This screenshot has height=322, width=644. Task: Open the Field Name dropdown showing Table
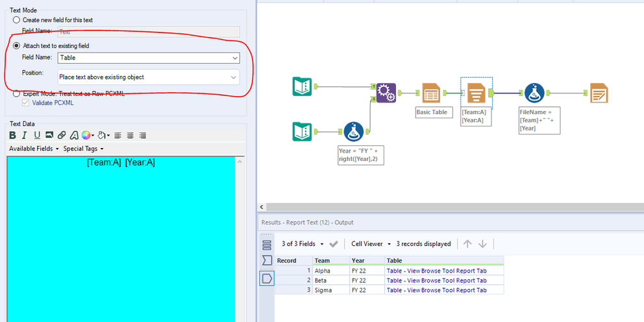(x=149, y=58)
